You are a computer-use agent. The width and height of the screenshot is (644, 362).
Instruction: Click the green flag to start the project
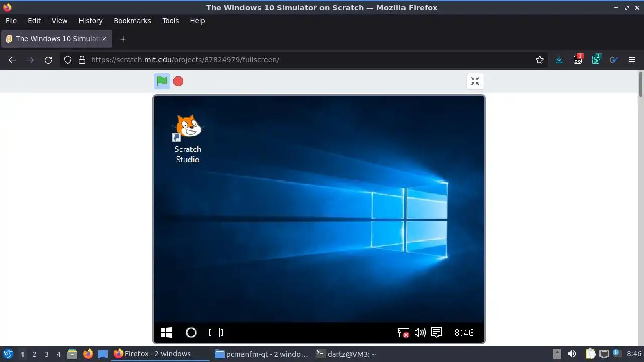pyautogui.click(x=162, y=81)
